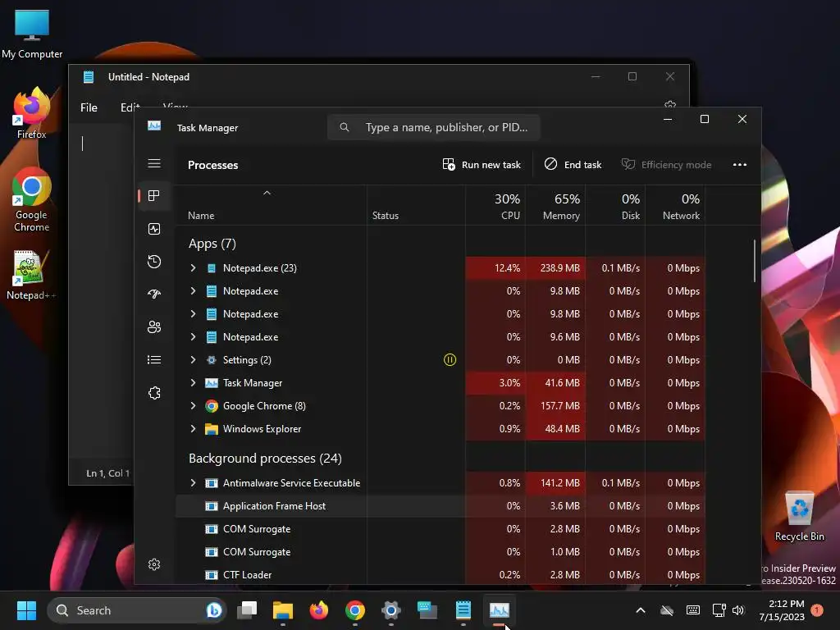Open Users page from sidebar

click(x=154, y=327)
